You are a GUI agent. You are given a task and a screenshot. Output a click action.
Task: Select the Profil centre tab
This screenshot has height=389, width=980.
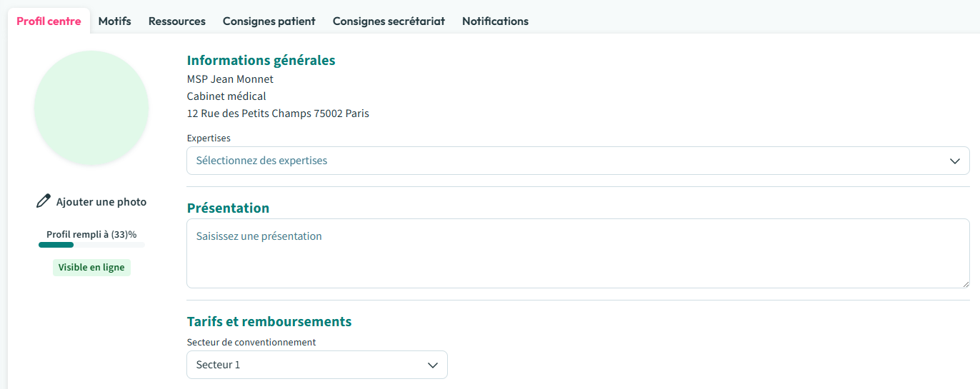[x=49, y=21]
